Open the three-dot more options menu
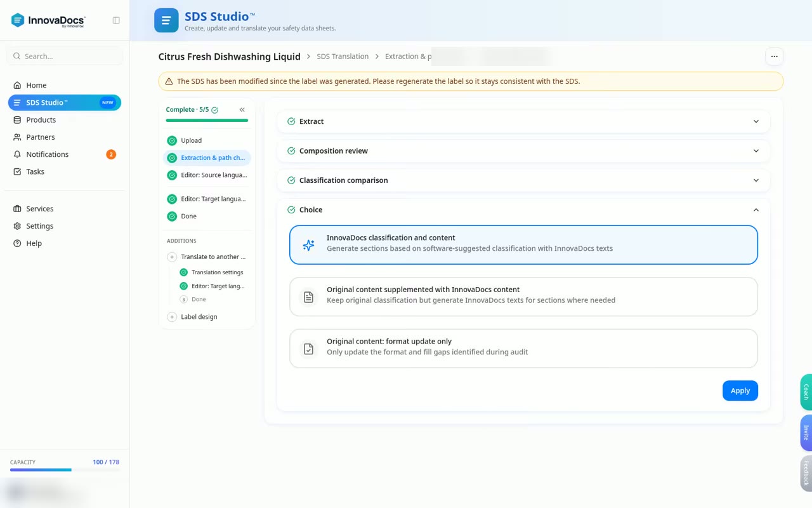The image size is (812, 508). click(x=774, y=57)
